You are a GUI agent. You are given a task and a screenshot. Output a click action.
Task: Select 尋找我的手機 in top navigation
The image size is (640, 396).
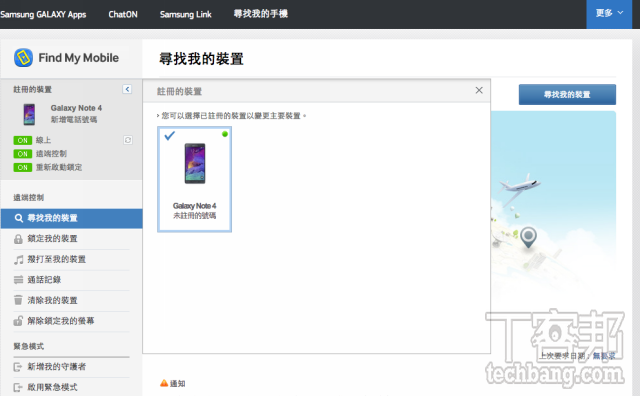261,14
